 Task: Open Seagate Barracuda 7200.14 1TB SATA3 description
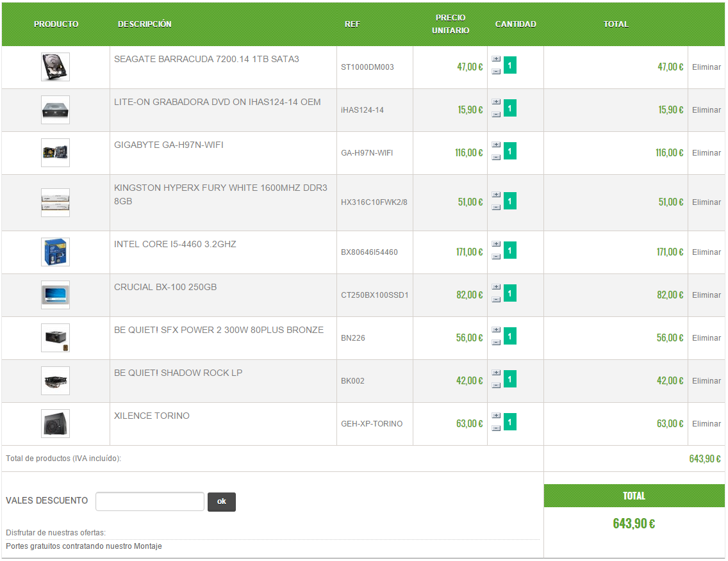point(206,59)
